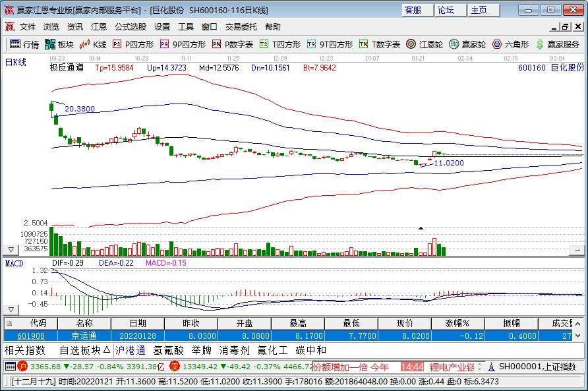Open the 窗口 menu
Screen dimensions: 588x391
coord(209,26)
